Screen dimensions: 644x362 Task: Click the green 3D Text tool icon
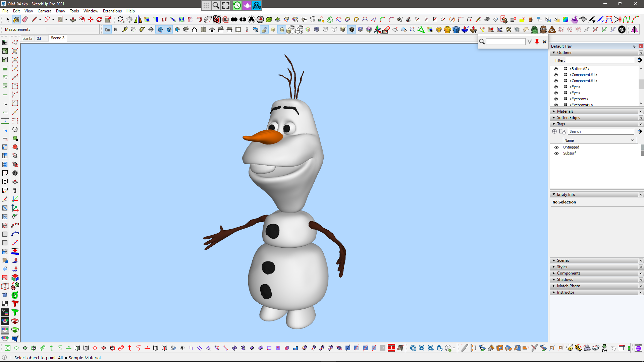[x=15, y=312]
